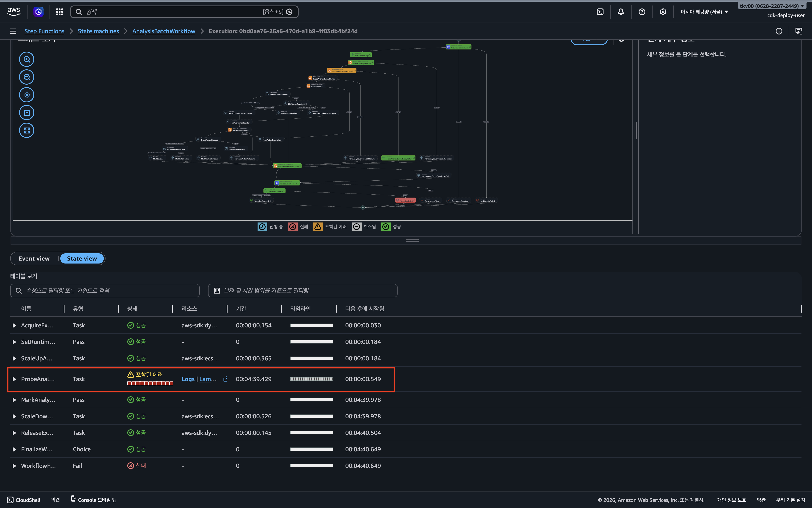
Task: Click the property filter search field
Action: (x=105, y=291)
